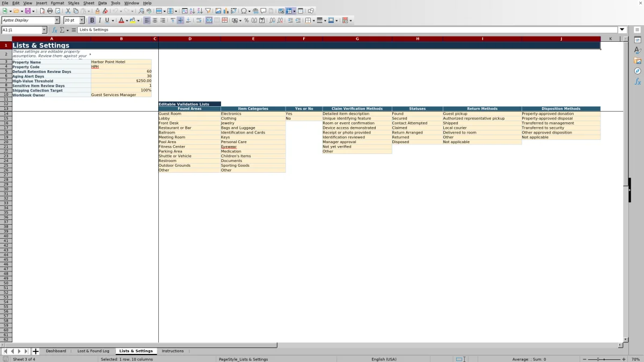Click the Insert Special Character omega icon
Image resolution: width=644 pixels, height=362 pixels.
point(244,11)
